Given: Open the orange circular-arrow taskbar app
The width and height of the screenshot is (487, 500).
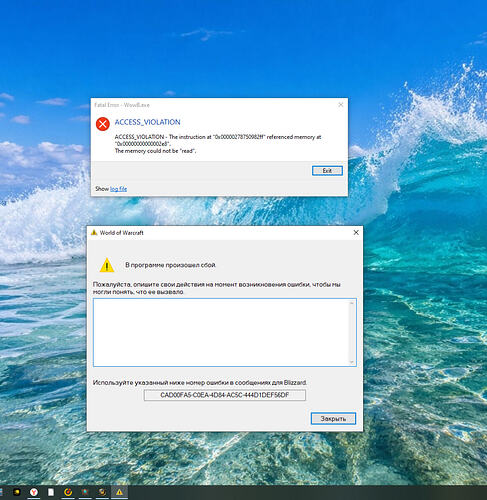Looking at the screenshot, I should (68, 492).
